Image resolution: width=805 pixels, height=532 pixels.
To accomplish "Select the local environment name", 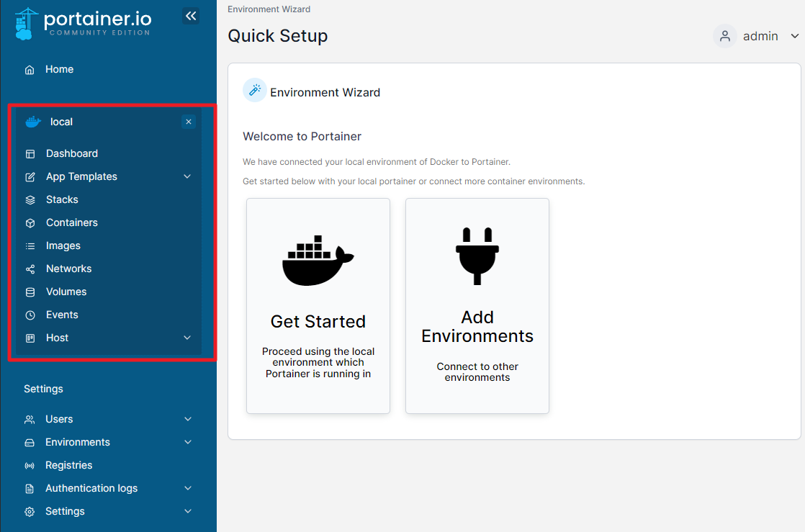I will click(61, 122).
